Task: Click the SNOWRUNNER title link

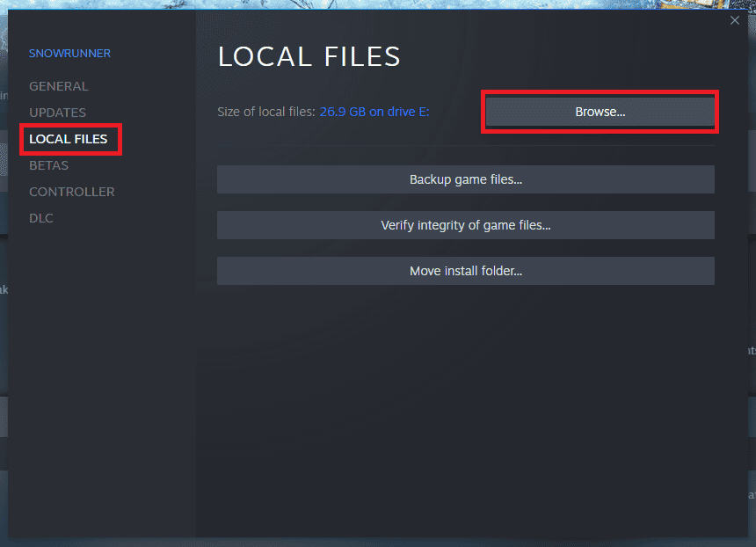Action: click(70, 54)
